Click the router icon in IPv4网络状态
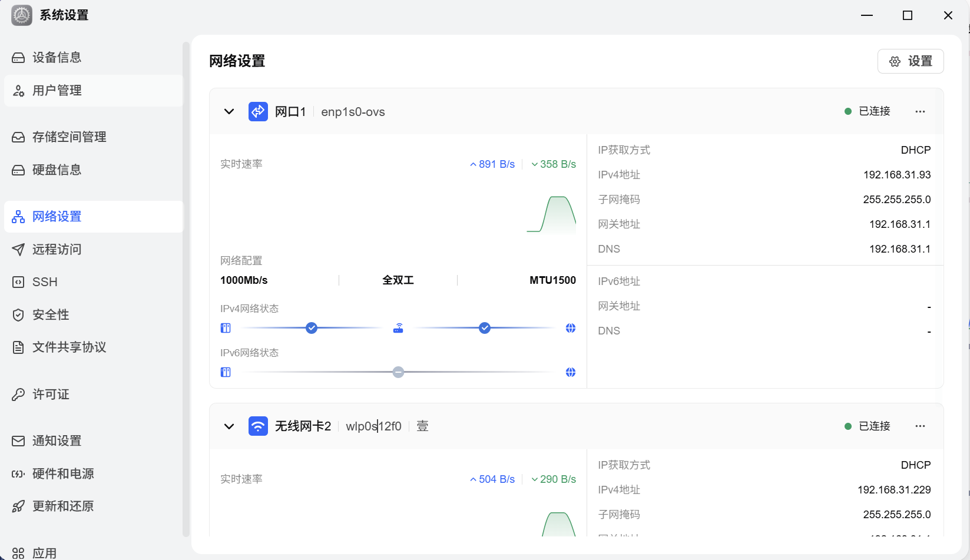The height and width of the screenshot is (560, 970). coord(398,328)
